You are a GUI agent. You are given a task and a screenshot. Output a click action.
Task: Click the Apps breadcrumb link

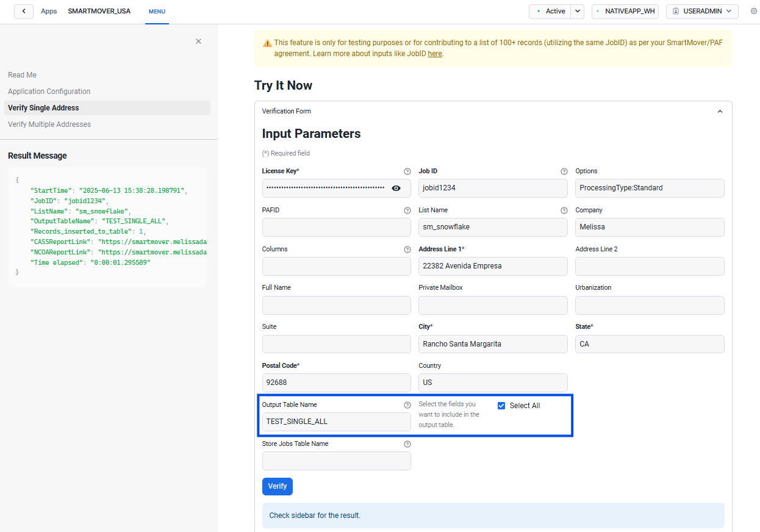tap(49, 11)
